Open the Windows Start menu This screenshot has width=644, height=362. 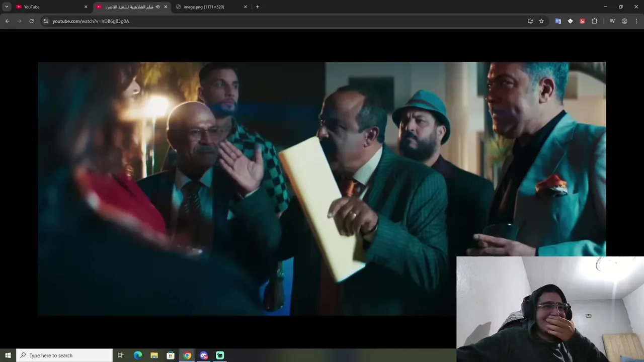(8, 355)
